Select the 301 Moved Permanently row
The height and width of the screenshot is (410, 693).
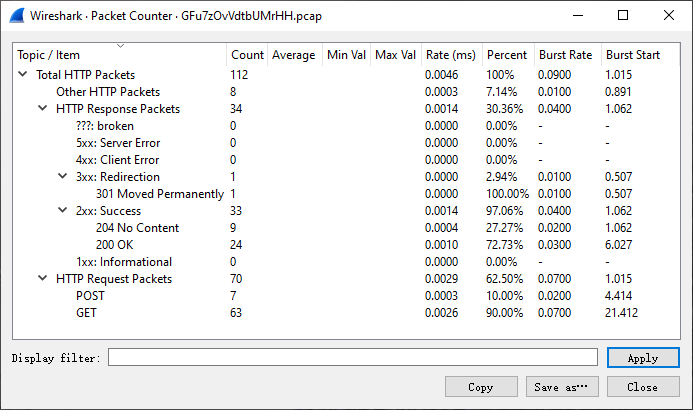346,194
